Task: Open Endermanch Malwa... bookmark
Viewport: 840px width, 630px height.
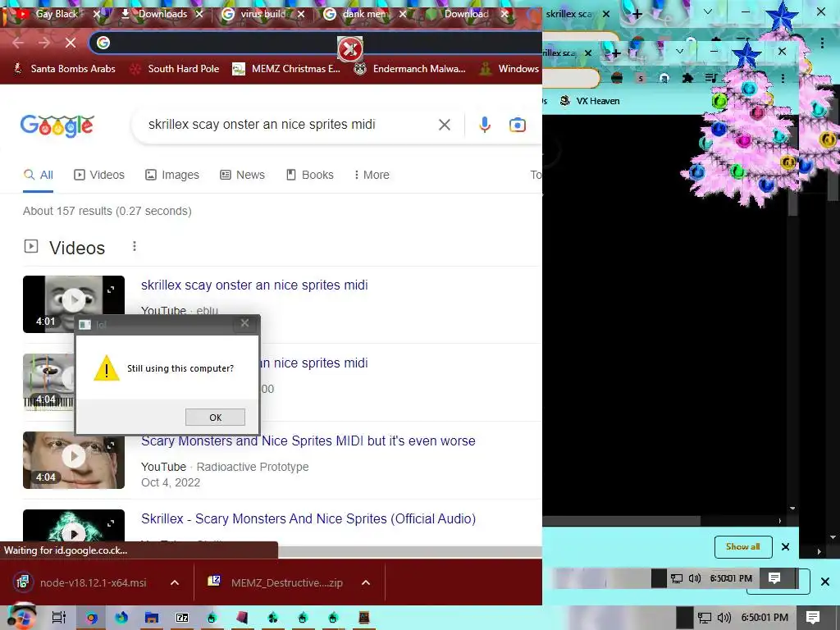Action: point(410,69)
